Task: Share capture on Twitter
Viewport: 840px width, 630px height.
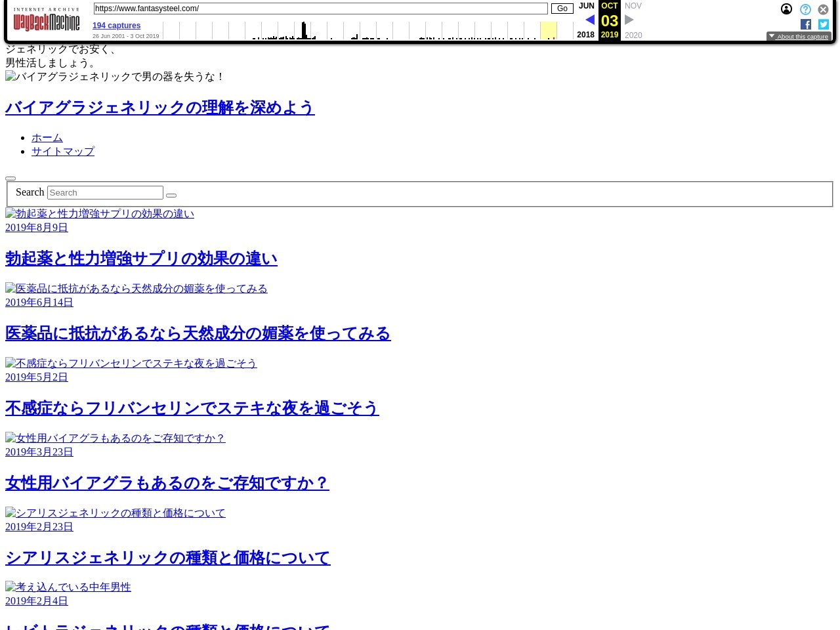Action: click(x=823, y=24)
